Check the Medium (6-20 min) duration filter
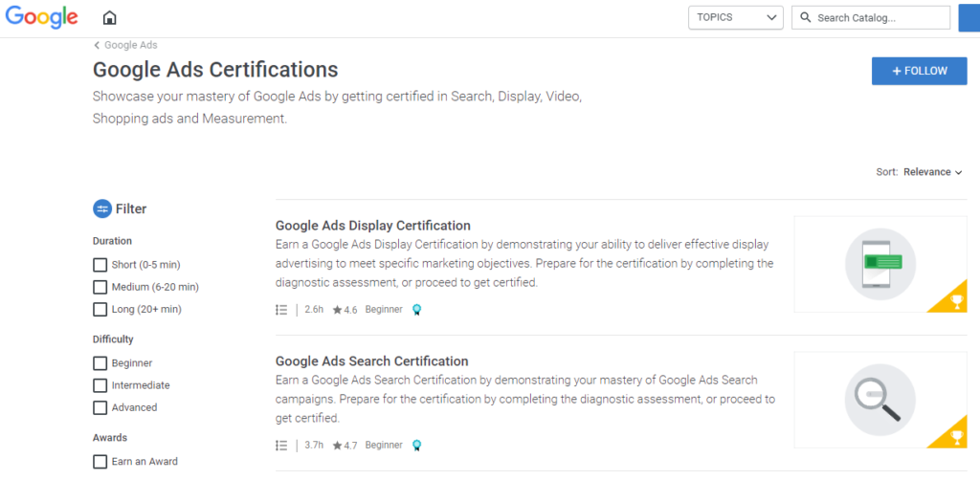This screenshot has height=480, width=980. pyautogui.click(x=100, y=287)
